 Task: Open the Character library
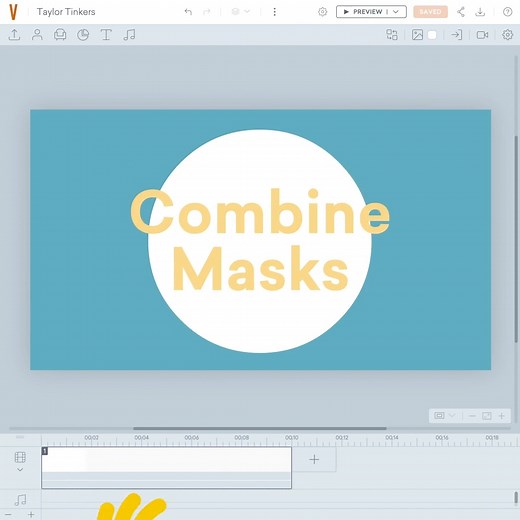pyautogui.click(x=37, y=35)
